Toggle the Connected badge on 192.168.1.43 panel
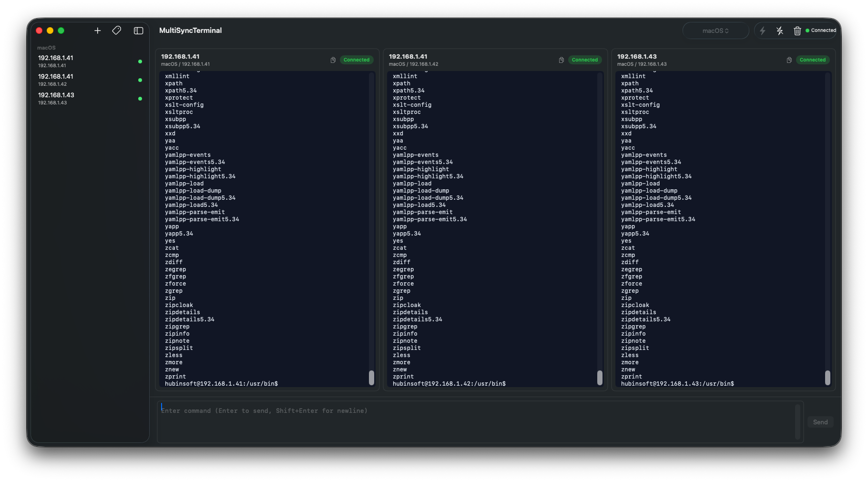Image resolution: width=868 pixels, height=482 pixels. coord(813,60)
